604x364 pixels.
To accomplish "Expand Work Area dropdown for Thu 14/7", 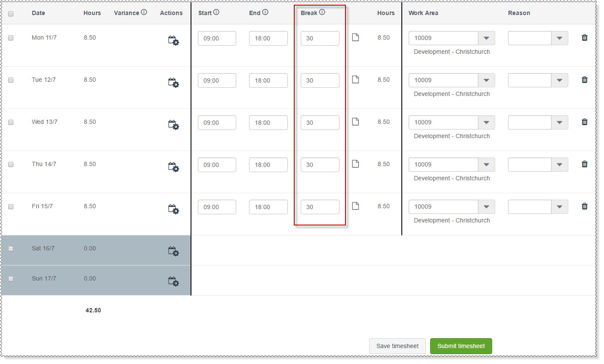I will point(486,164).
